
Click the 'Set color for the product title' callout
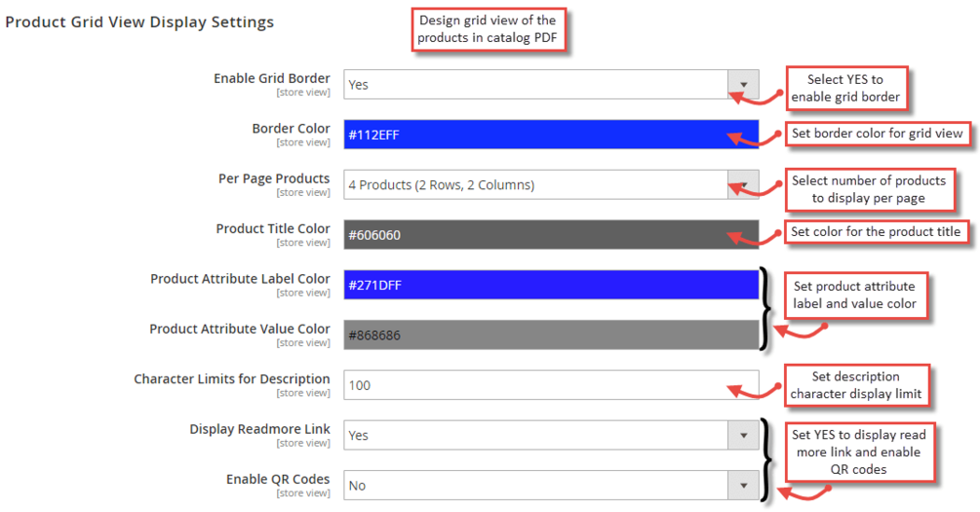[x=876, y=232]
